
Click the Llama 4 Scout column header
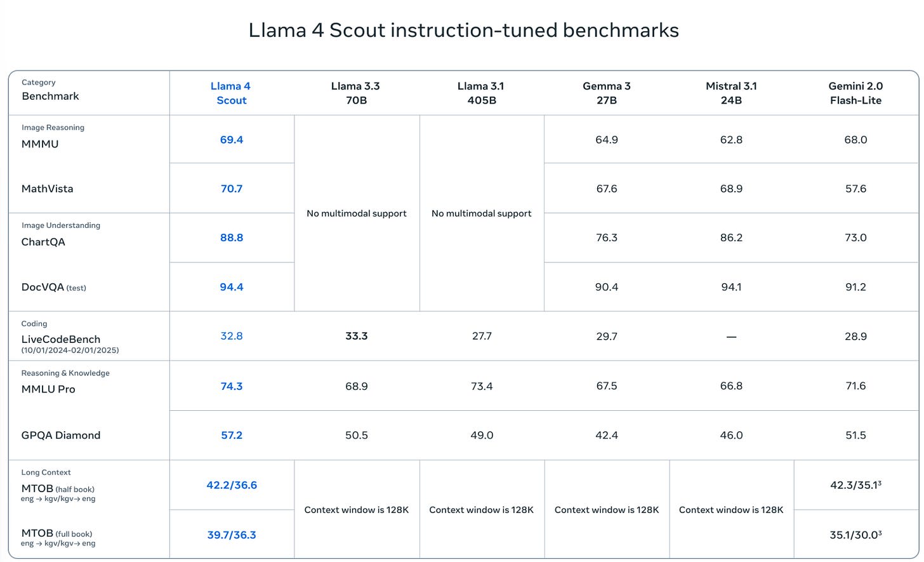coord(231,93)
